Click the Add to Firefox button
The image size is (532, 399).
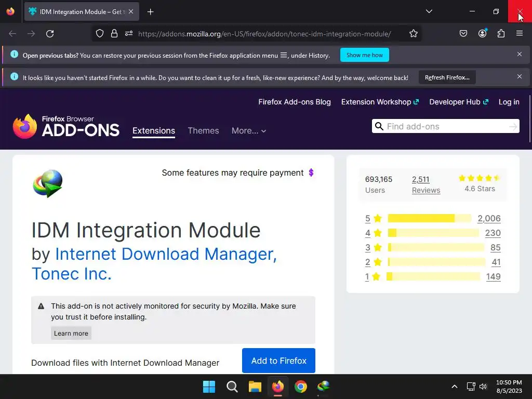[278, 361]
